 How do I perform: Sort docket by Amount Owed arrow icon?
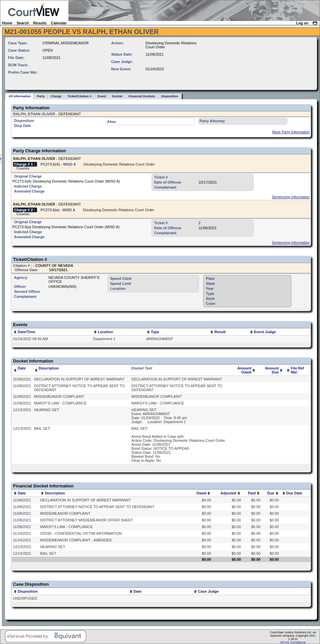click(x=254, y=370)
